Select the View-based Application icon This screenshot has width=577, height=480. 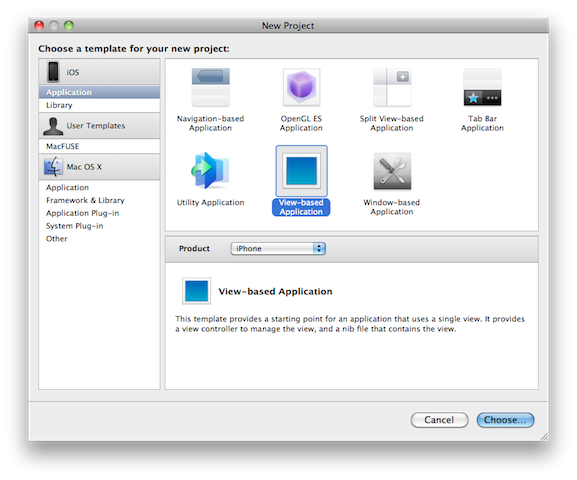(301, 171)
